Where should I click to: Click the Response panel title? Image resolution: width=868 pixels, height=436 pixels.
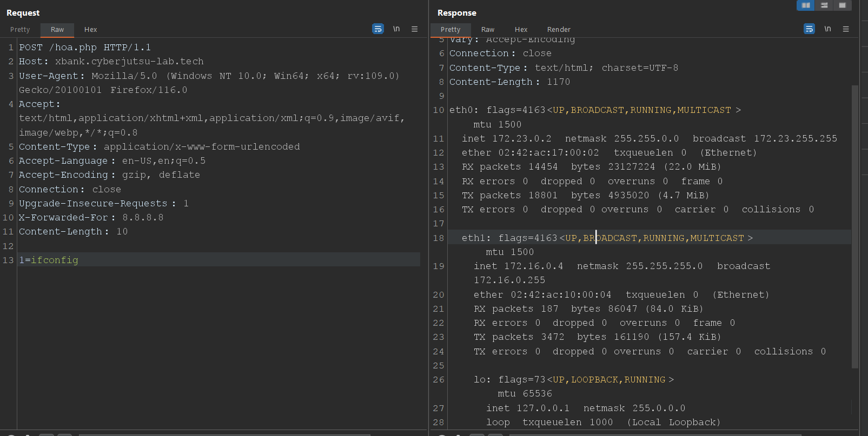pos(457,12)
